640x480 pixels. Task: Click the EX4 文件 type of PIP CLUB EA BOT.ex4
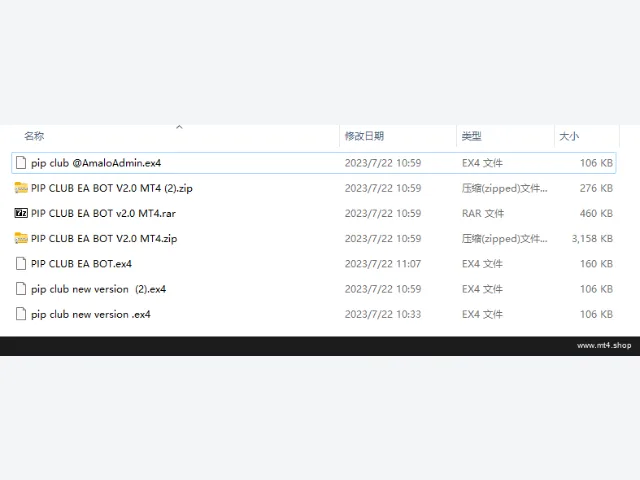click(x=482, y=264)
